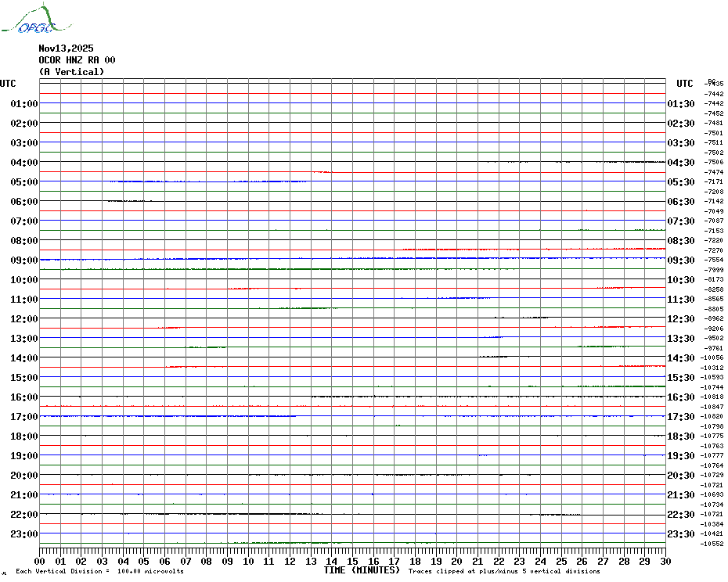Click the (A Vertical) component label
728x582 pixels.
pyautogui.click(x=71, y=72)
